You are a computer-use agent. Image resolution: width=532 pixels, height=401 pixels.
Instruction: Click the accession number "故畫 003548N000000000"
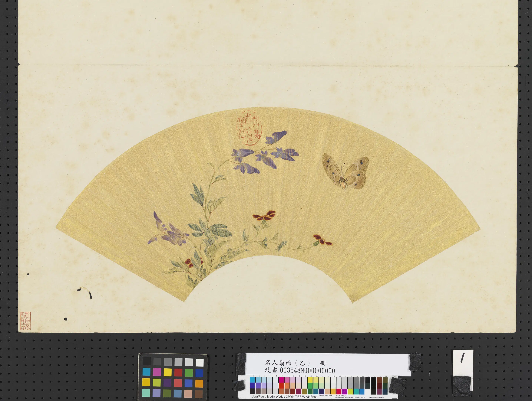tap(300, 370)
